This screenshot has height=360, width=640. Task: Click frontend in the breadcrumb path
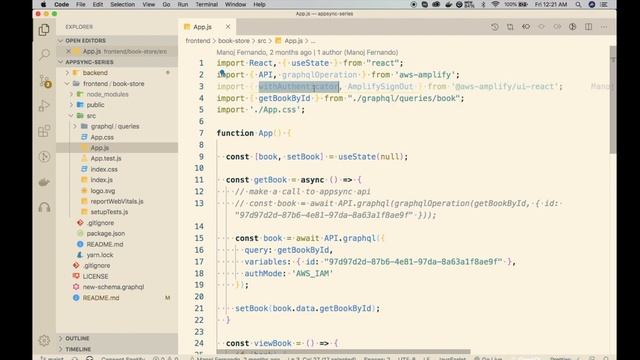tap(198, 41)
